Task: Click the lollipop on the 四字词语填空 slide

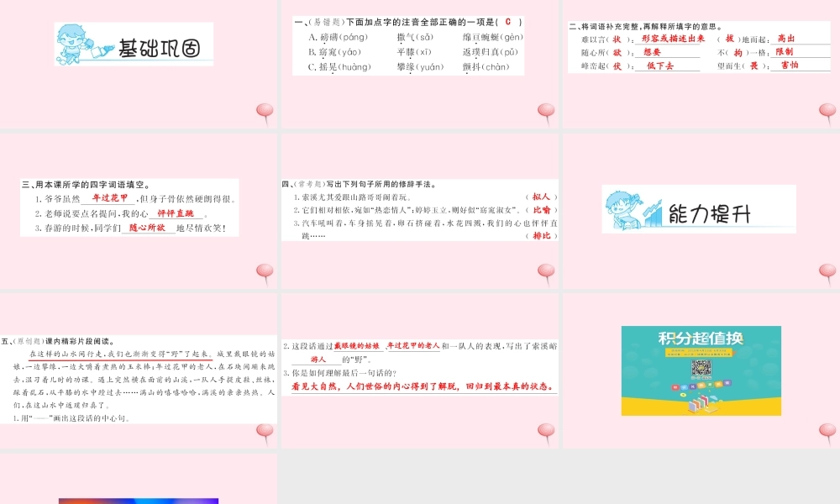Action: [265, 274]
